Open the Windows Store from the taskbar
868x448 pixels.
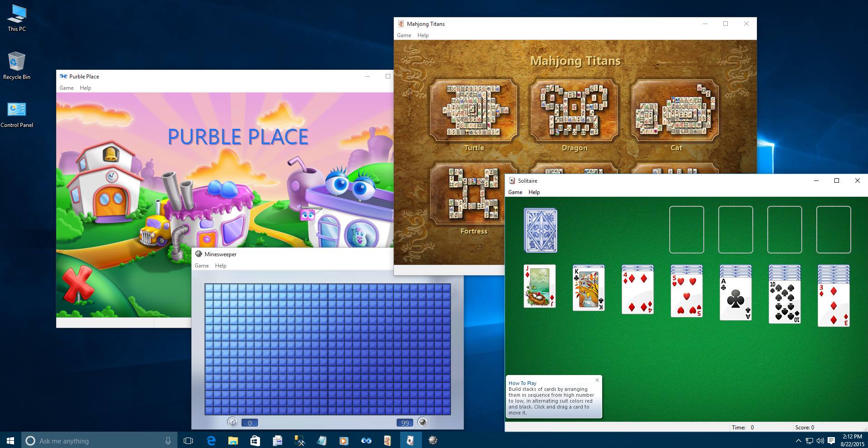tap(255, 440)
